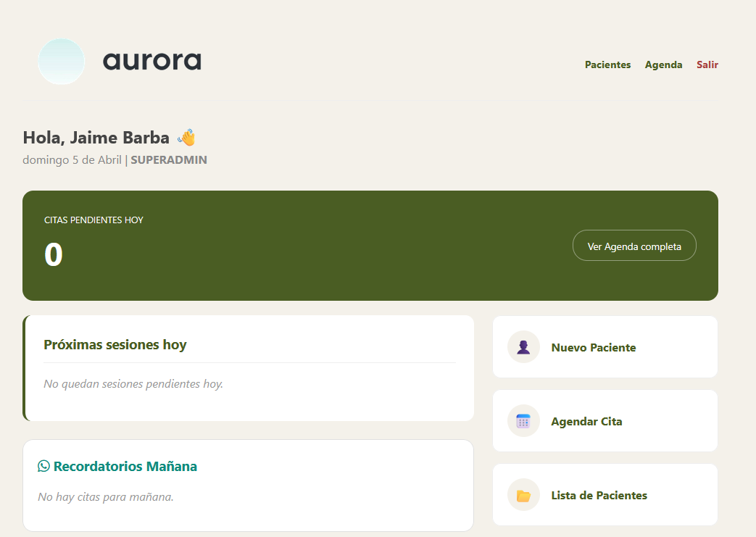Open the Agendar Cita text label
This screenshot has width=756, height=537.
click(586, 422)
